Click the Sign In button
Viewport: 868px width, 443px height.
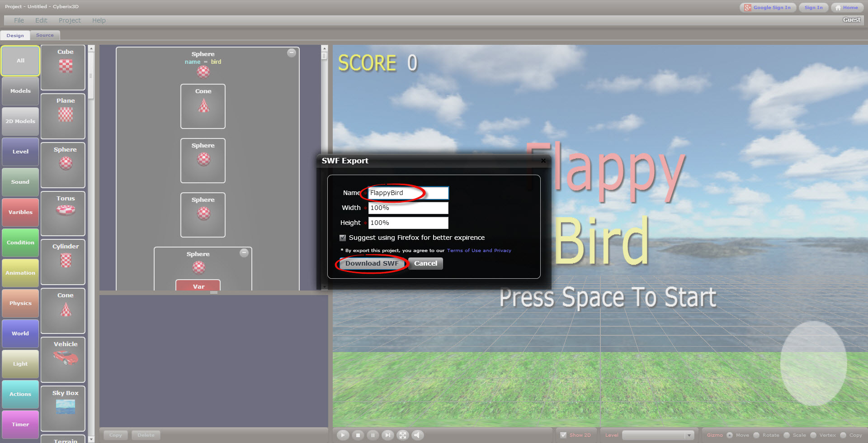tap(813, 8)
